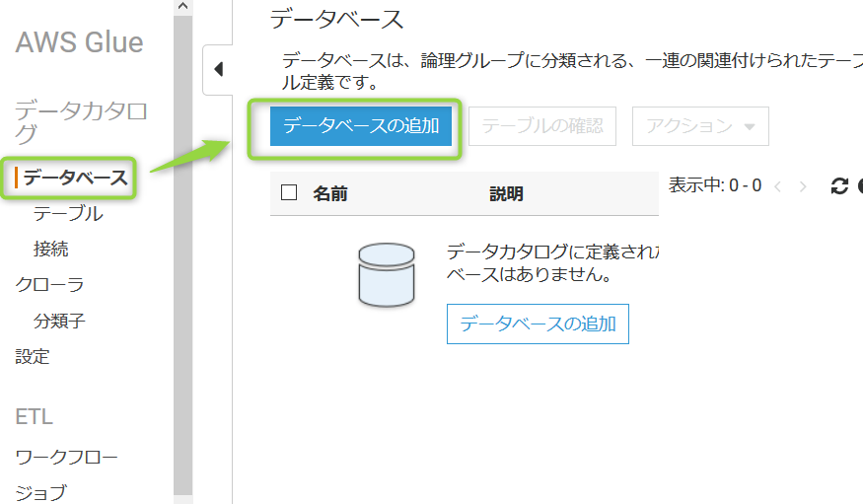Open 接続 in the sidebar
This screenshot has height=504, width=863.
(50, 249)
